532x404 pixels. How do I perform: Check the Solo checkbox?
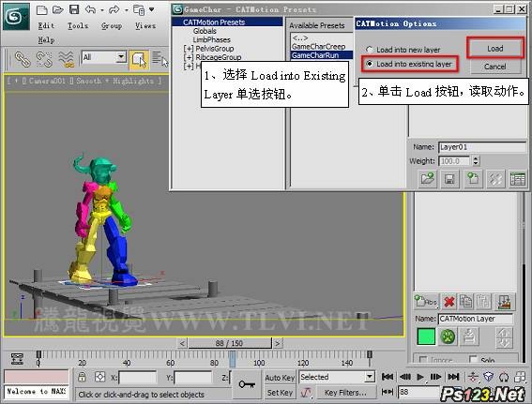473,359
